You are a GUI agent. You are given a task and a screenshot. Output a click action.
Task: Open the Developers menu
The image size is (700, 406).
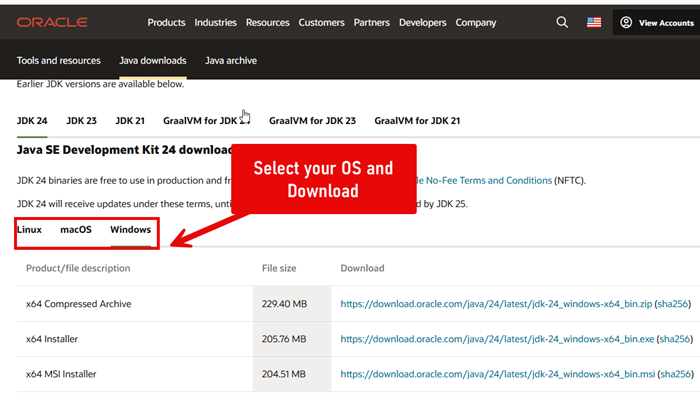pyautogui.click(x=422, y=22)
